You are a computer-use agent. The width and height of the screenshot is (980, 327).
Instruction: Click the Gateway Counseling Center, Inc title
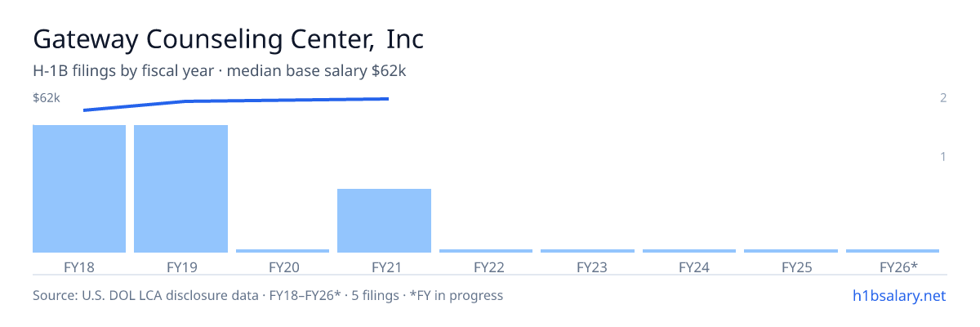(x=228, y=39)
